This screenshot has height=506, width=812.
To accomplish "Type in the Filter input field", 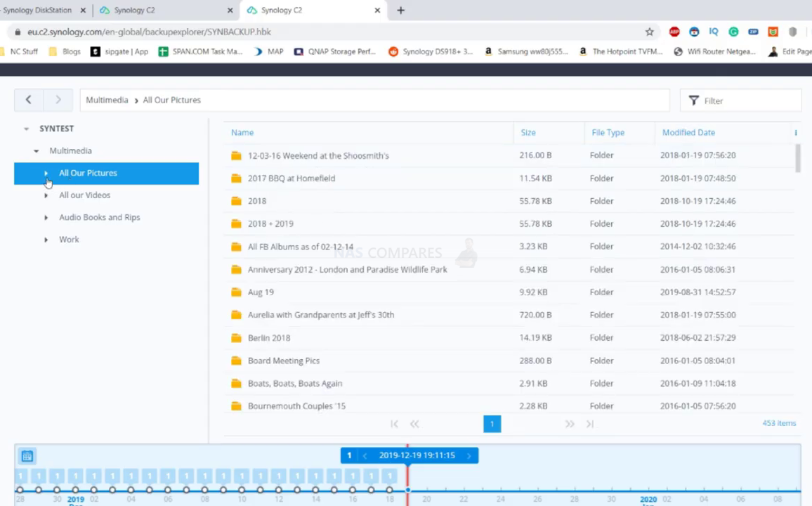I will click(x=740, y=100).
